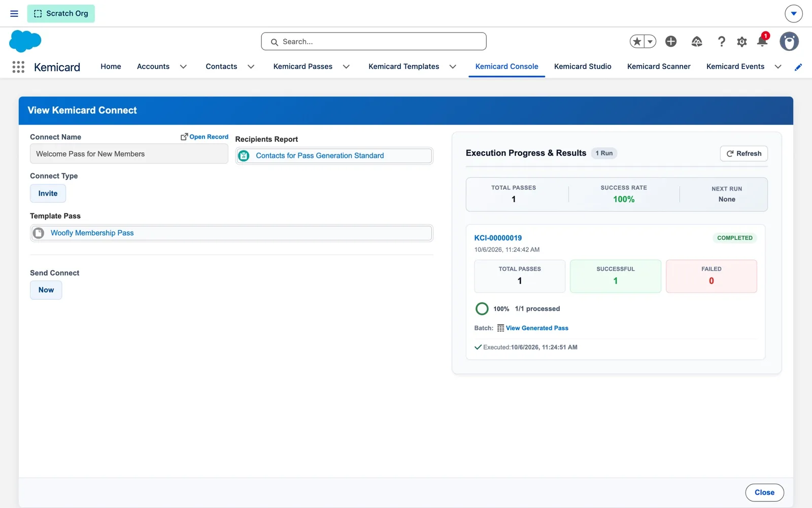Screen dimensions: 812x508
Task: Click the Open Record link
Action: pyautogui.click(x=209, y=137)
